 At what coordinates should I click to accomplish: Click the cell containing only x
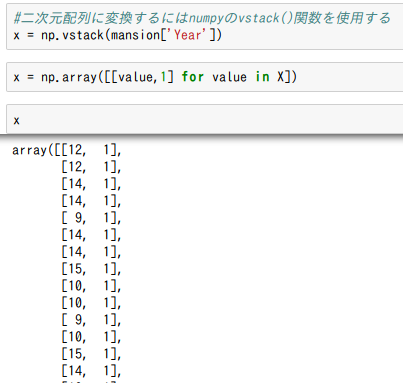205,119
